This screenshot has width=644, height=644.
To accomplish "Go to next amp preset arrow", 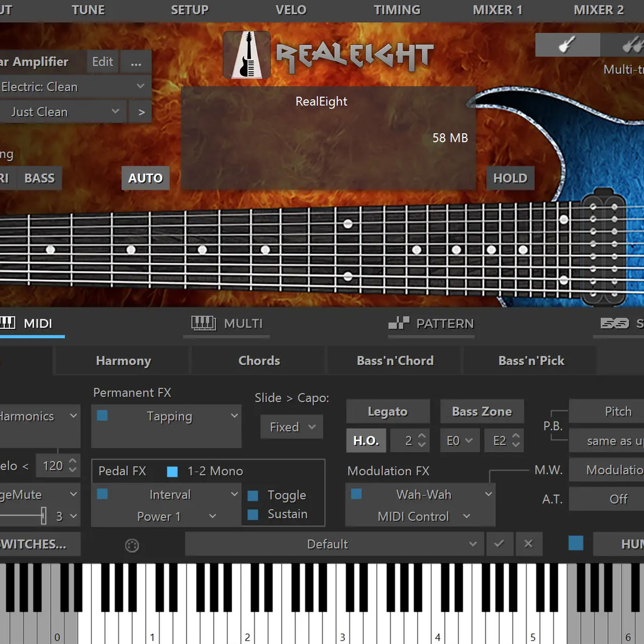I will coord(141,112).
